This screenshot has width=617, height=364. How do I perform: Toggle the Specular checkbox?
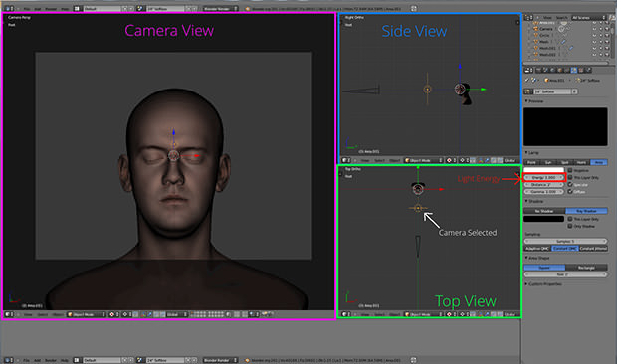[570, 184]
